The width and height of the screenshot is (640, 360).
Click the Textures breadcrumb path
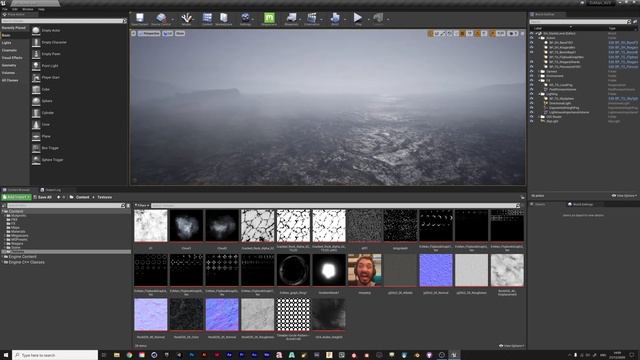(104, 197)
